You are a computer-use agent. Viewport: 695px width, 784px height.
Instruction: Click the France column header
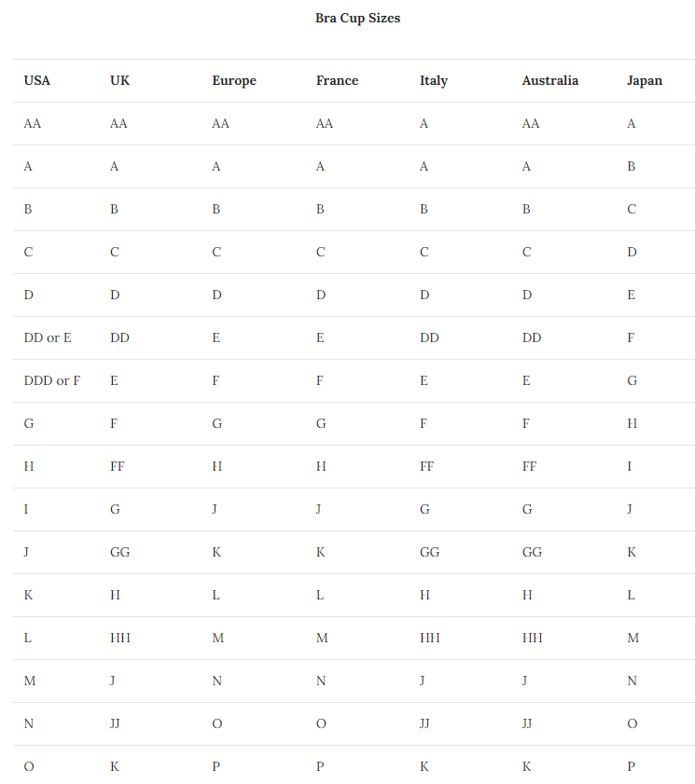(337, 80)
